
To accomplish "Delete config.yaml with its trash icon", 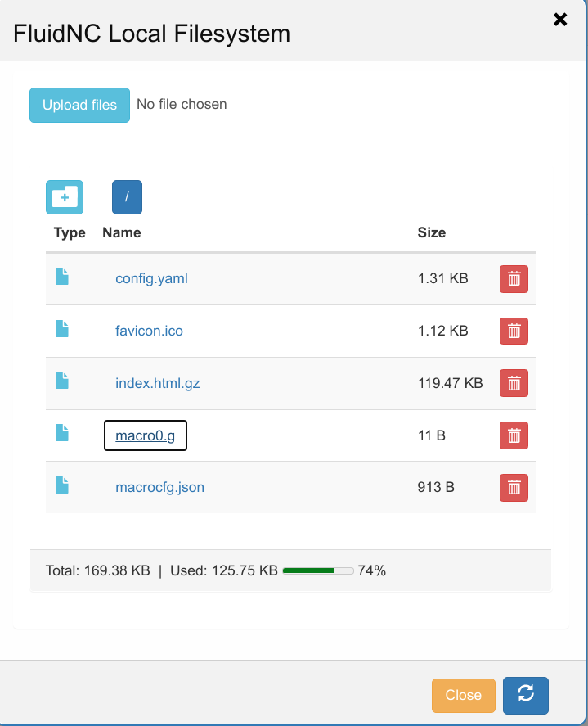I will [514, 279].
